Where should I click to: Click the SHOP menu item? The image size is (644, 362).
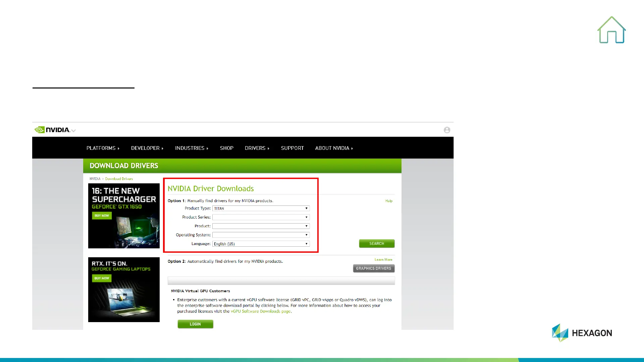pyautogui.click(x=226, y=148)
